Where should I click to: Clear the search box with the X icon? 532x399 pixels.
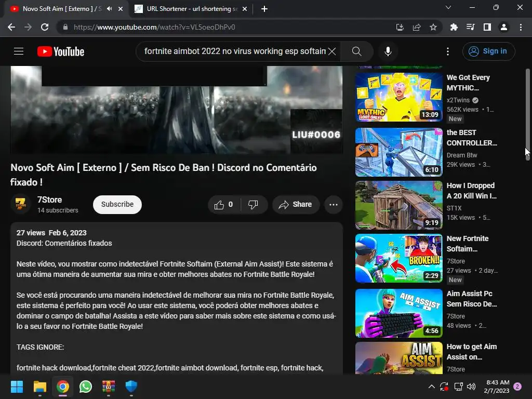332,51
